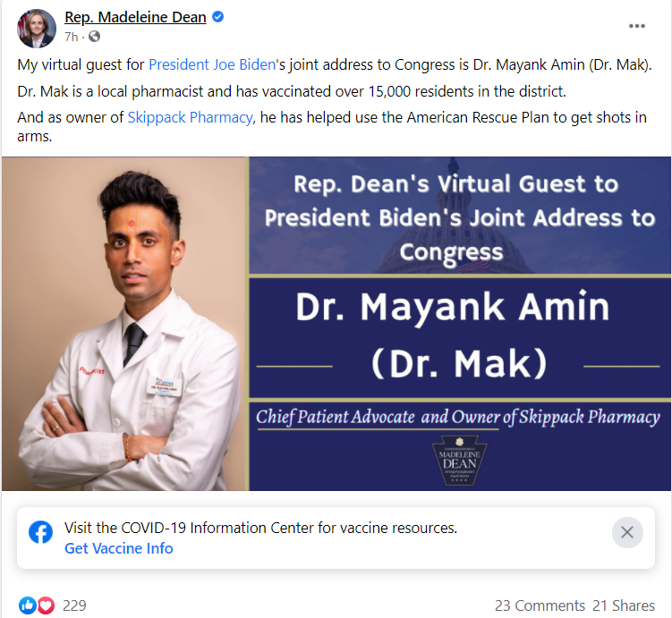
Task: Click the 7h post timestamp
Action: pos(72,38)
